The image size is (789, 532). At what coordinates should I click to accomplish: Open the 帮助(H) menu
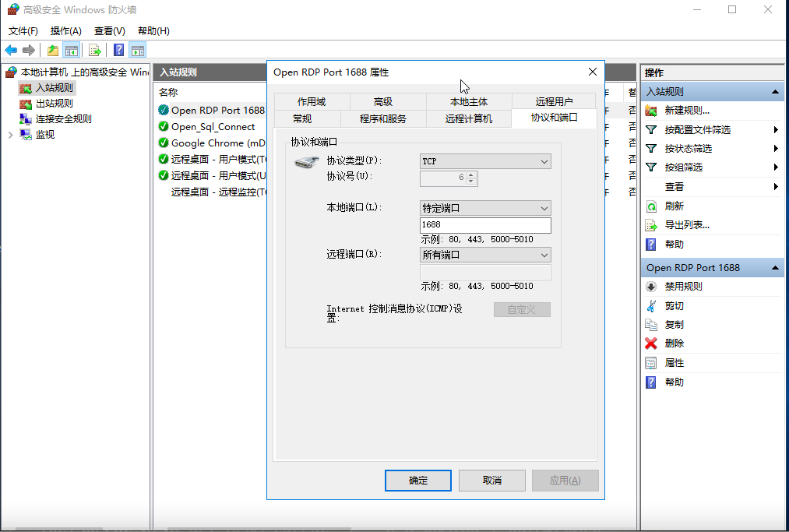tap(153, 30)
